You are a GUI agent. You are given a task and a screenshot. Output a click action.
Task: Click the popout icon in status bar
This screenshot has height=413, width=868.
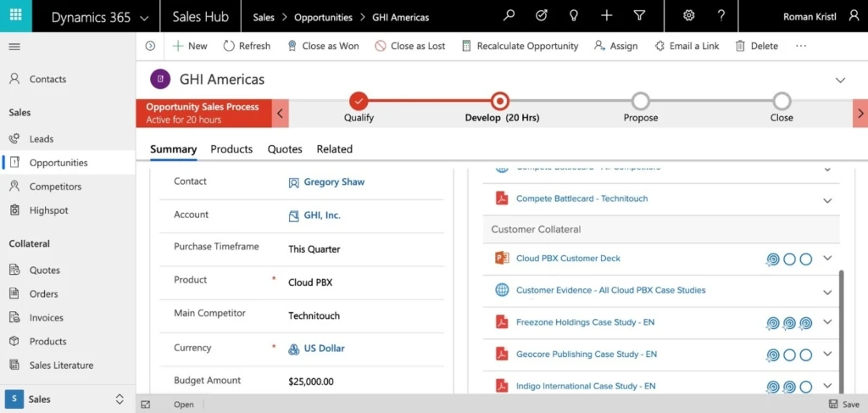point(146,405)
